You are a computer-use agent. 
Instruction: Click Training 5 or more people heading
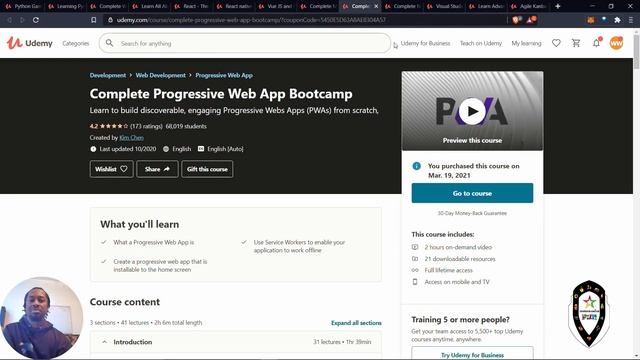(460, 320)
